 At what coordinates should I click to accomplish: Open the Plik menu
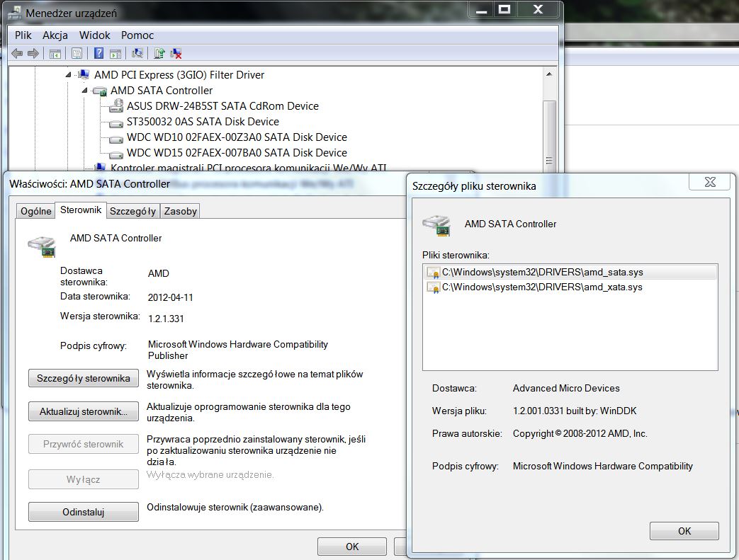23,35
